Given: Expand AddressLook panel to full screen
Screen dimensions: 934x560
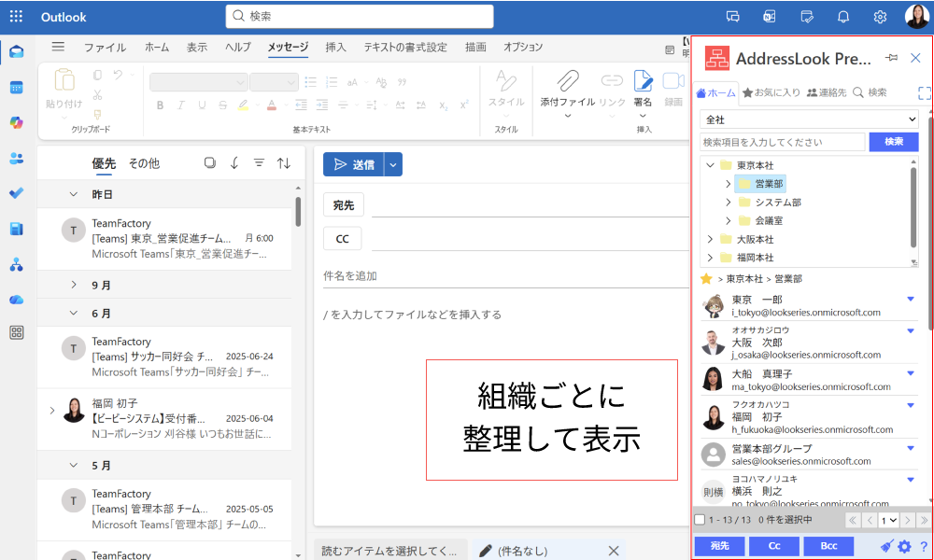Looking at the screenshot, I should (925, 92).
